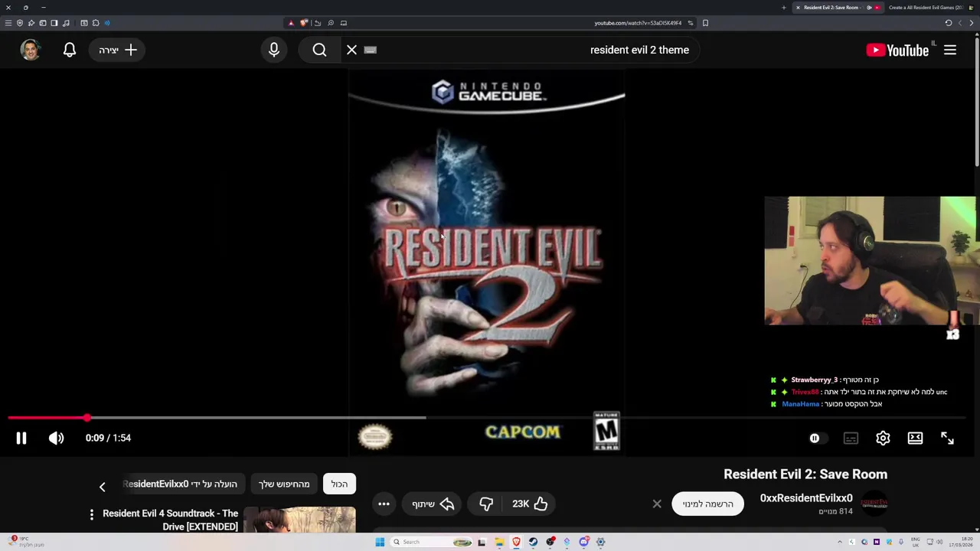
Task: Open the on-screen keyboard icon in search
Action: click(371, 50)
